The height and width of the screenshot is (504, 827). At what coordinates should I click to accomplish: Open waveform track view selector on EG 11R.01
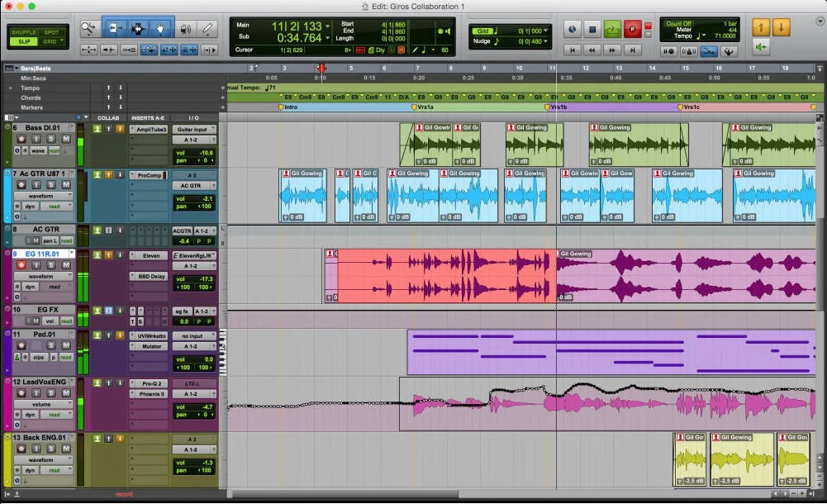43,276
